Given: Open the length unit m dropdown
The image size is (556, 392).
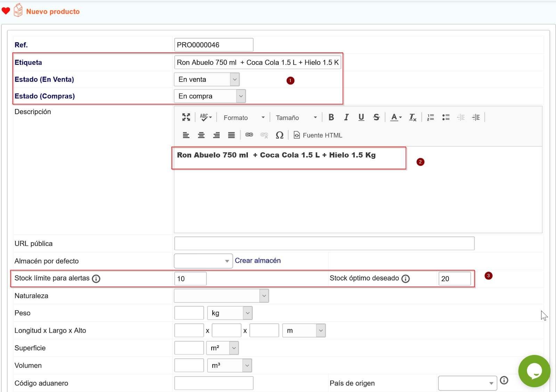Looking at the screenshot, I should pos(304,330).
